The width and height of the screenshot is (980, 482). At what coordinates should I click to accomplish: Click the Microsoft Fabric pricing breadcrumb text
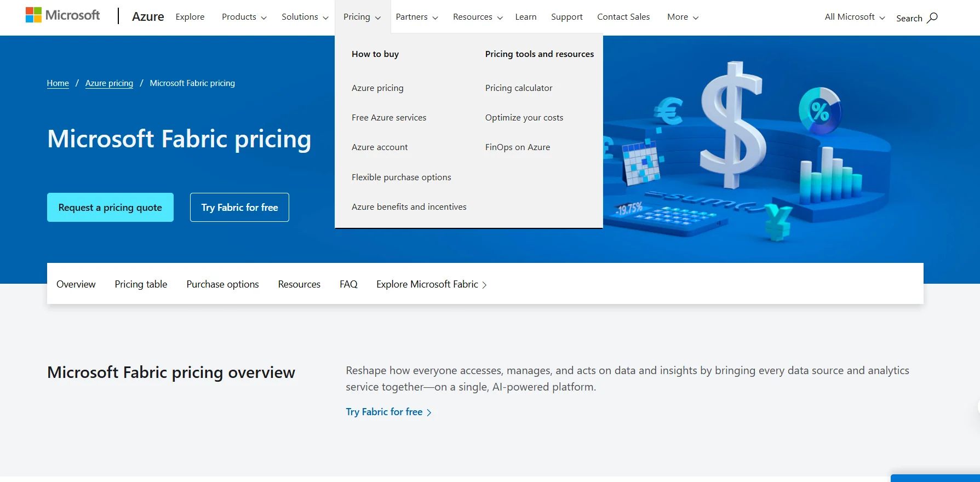tap(192, 83)
